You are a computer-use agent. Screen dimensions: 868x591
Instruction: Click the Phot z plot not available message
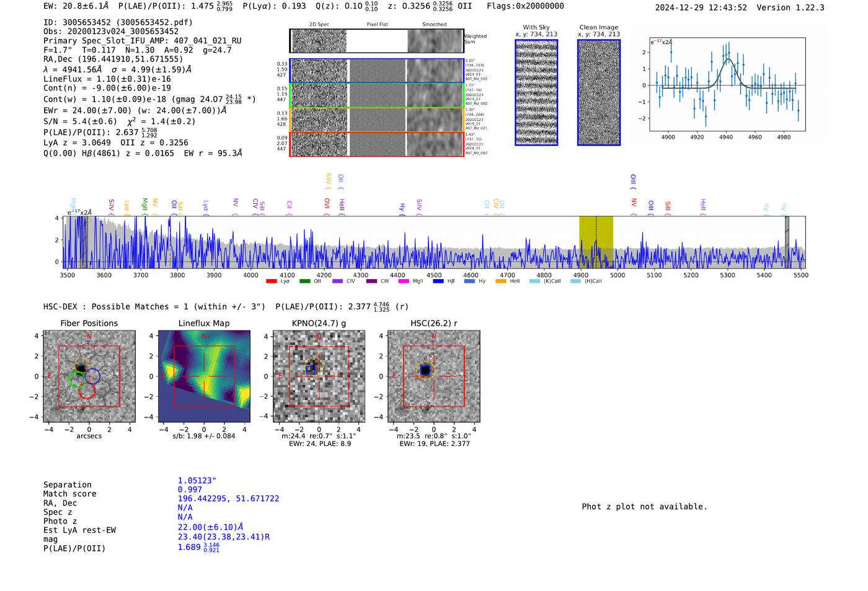(645, 507)
